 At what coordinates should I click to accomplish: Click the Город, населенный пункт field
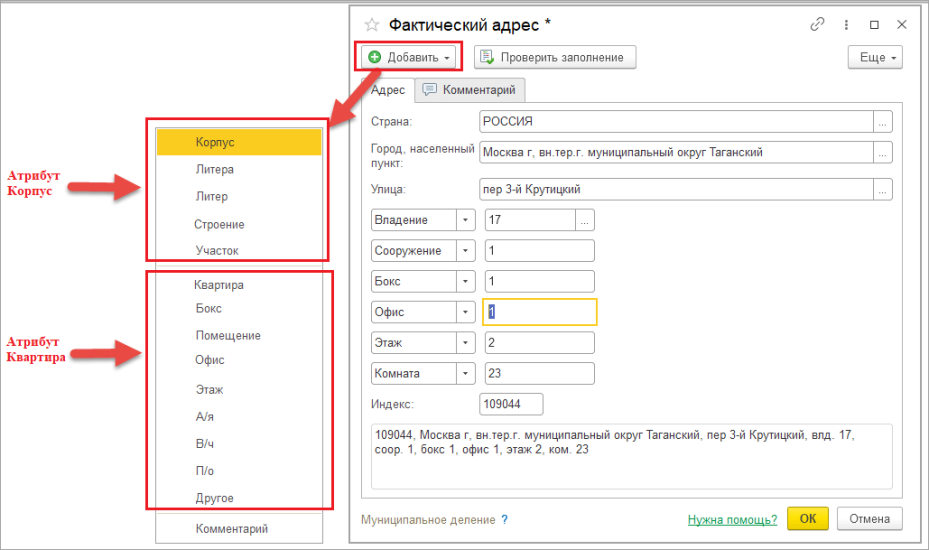pos(676,152)
